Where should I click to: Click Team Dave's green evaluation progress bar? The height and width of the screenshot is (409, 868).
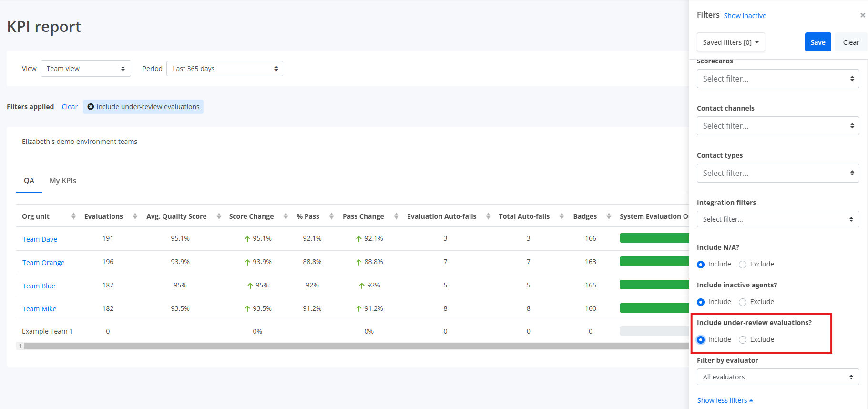654,238
